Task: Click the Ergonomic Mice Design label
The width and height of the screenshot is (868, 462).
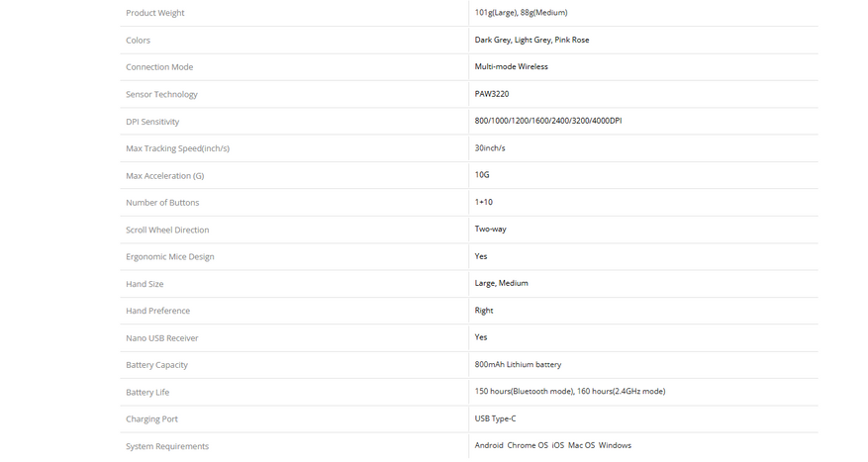Action: 169,256
